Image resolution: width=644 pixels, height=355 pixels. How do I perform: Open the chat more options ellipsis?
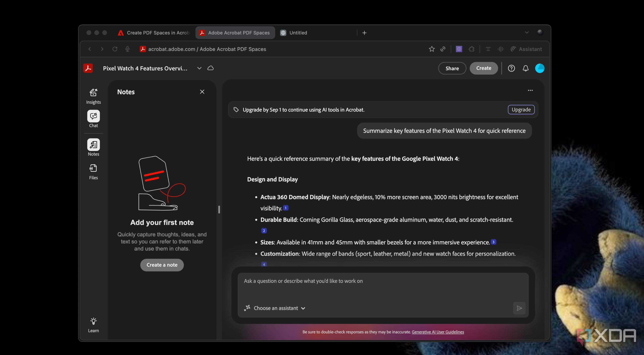pos(530,90)
